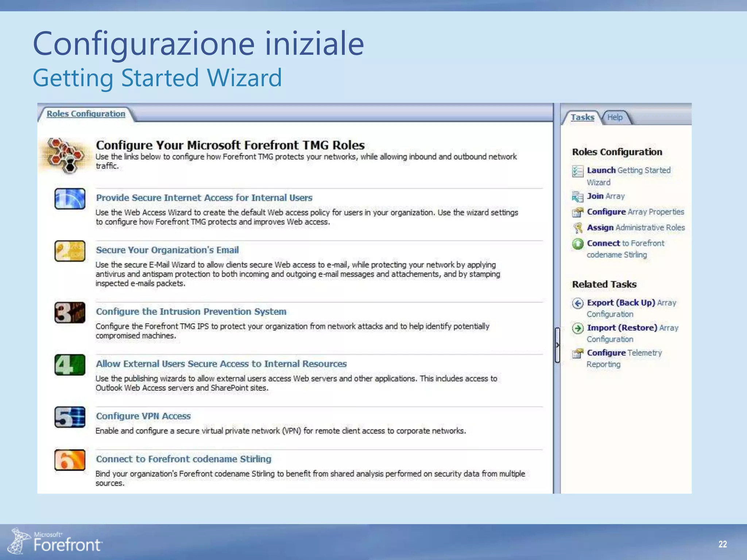The width and height of the screenshot is (747, 560).
Task: Select Export (Back Up) Array Configuration
Action: tap(631, 308)
